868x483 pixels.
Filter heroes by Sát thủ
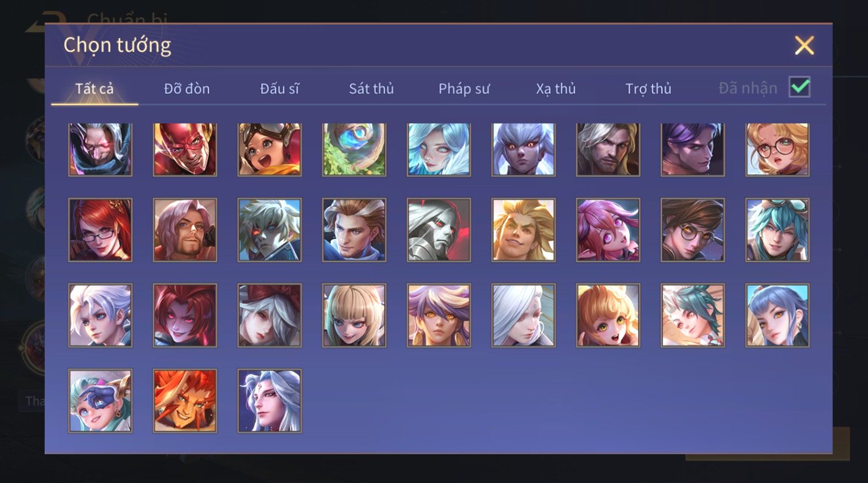point(371,89)
